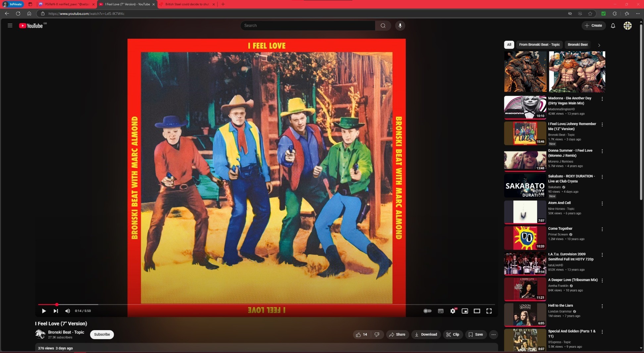644x353 pixels.
Task: Toggle subtitles/closed captions
Action: point(441,311)
